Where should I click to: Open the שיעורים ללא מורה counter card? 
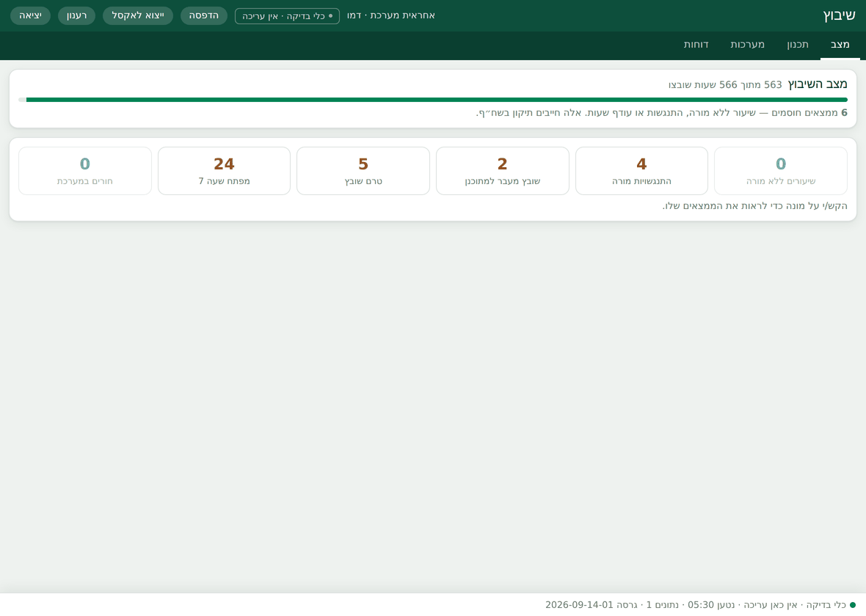[780, 171]
